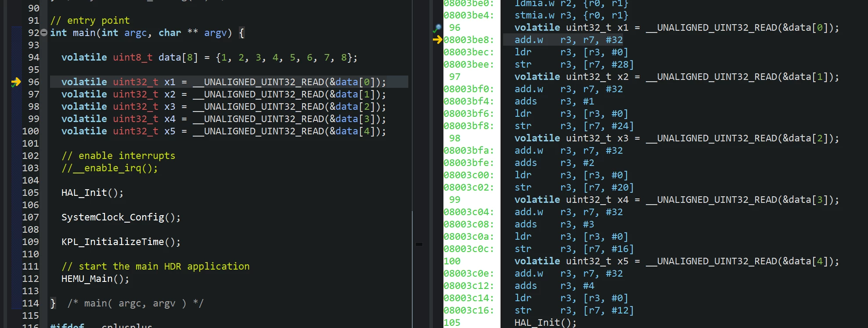
Task: Click address 08003bec in the disassembly
Action: (x=468, y=52)
